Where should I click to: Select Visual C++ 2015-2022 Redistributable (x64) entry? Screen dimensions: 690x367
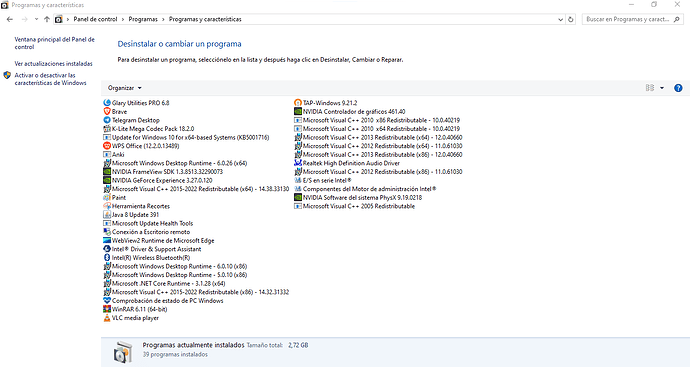196,189
